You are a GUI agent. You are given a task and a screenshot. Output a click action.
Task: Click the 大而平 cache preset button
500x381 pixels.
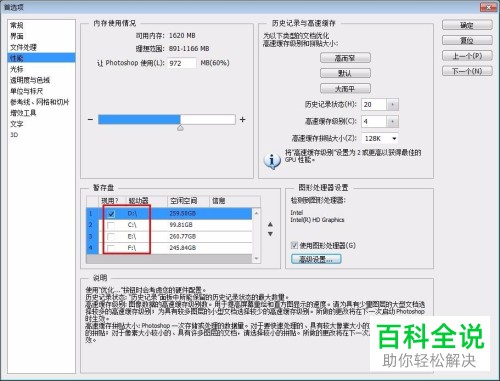[345, 89]
